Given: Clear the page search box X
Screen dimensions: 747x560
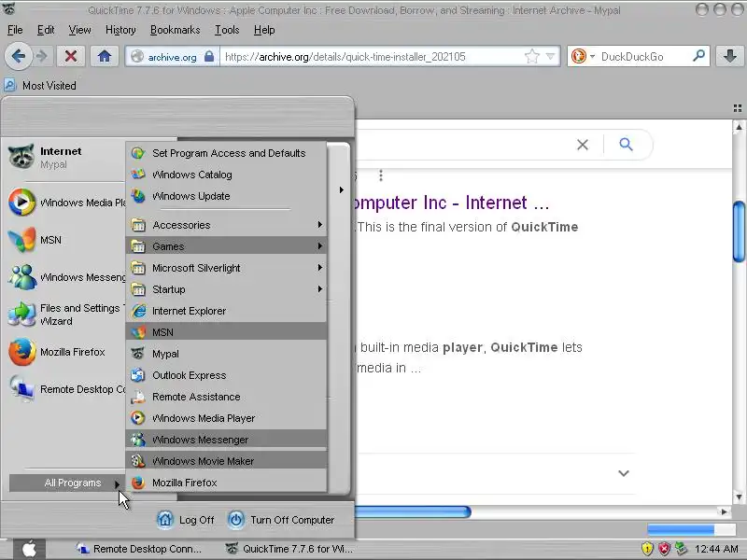Looking at the screenshot, I should [582, 145].
